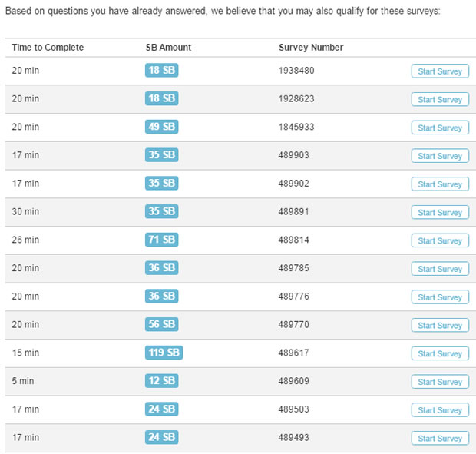
Task: Click the 35 SB badge for survey 489891
Action: coord(161,211)
